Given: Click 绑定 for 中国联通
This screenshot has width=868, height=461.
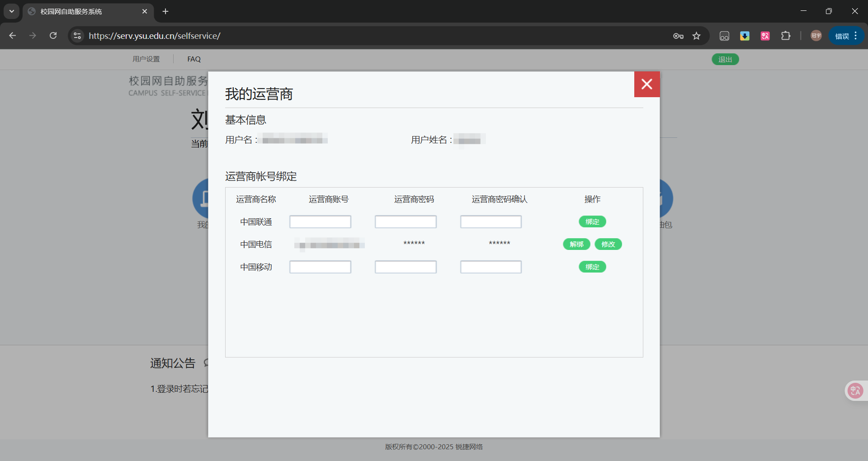Looking at the screenshot, I should point(592,221).
